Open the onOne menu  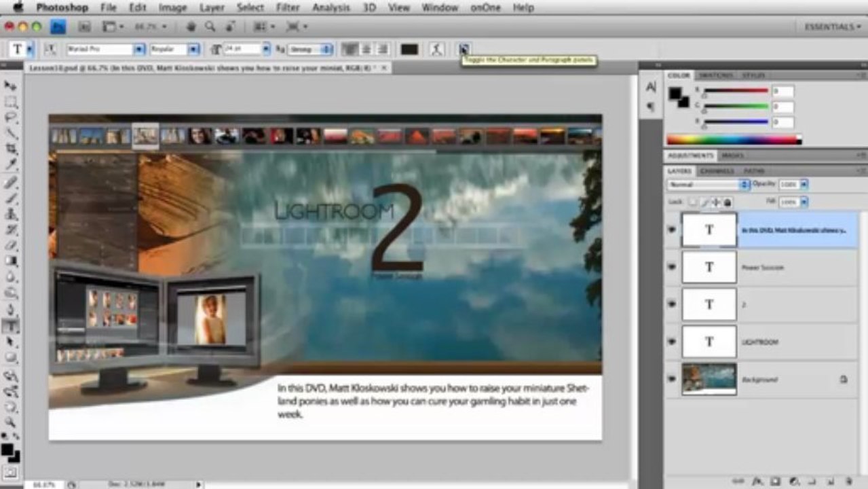click(485, 7)
